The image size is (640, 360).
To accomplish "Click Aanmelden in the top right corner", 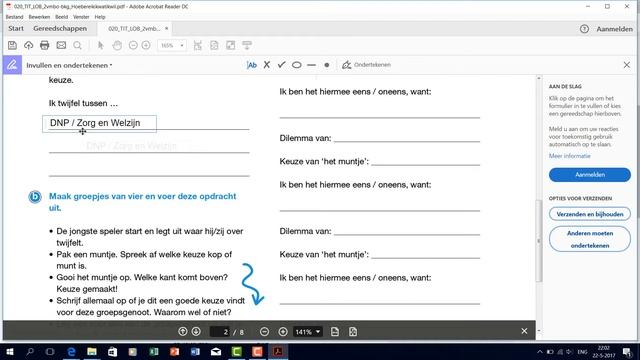I will coord(614,29).
